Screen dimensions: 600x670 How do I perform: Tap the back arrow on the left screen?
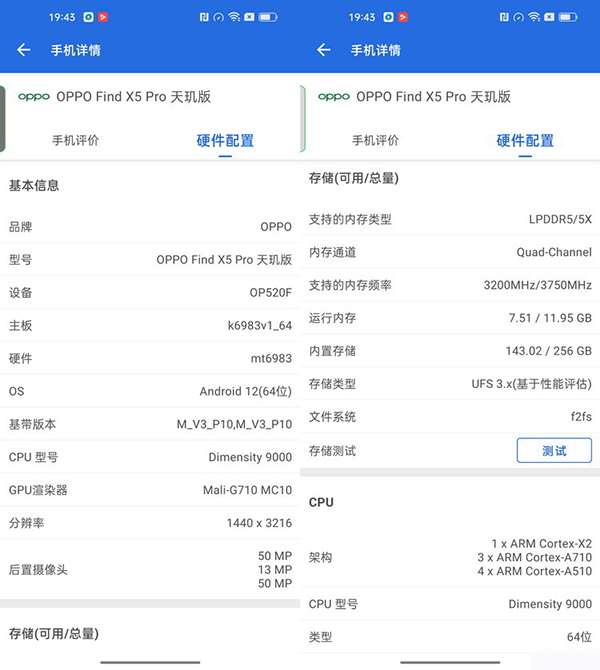[24, 50]
